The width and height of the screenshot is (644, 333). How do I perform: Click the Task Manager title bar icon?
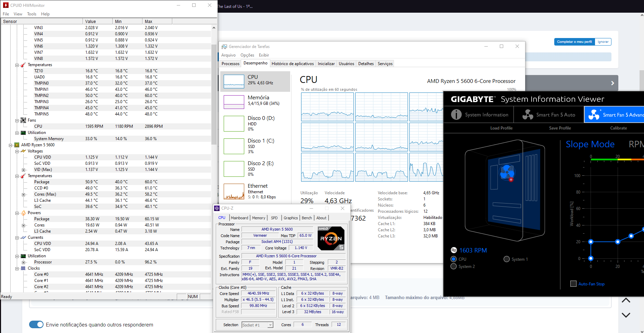pyautogui.click(x=224, y=47)
